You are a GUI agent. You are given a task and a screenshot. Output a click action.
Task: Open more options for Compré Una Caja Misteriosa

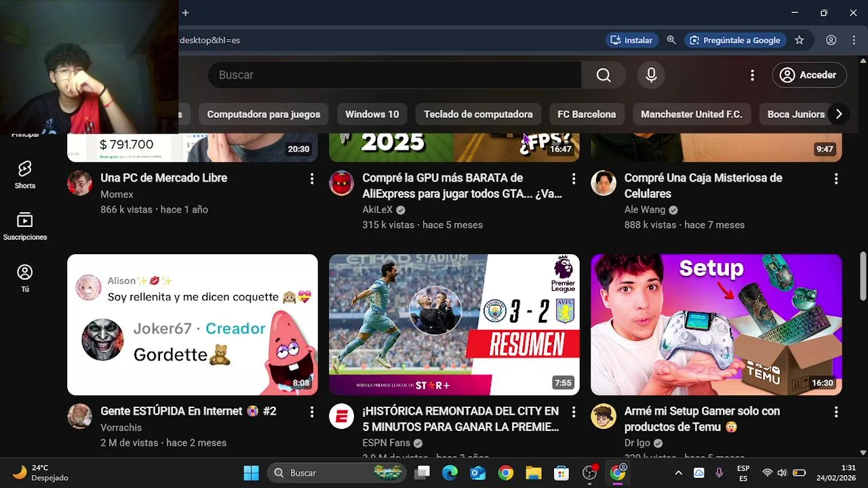point(836,179)
